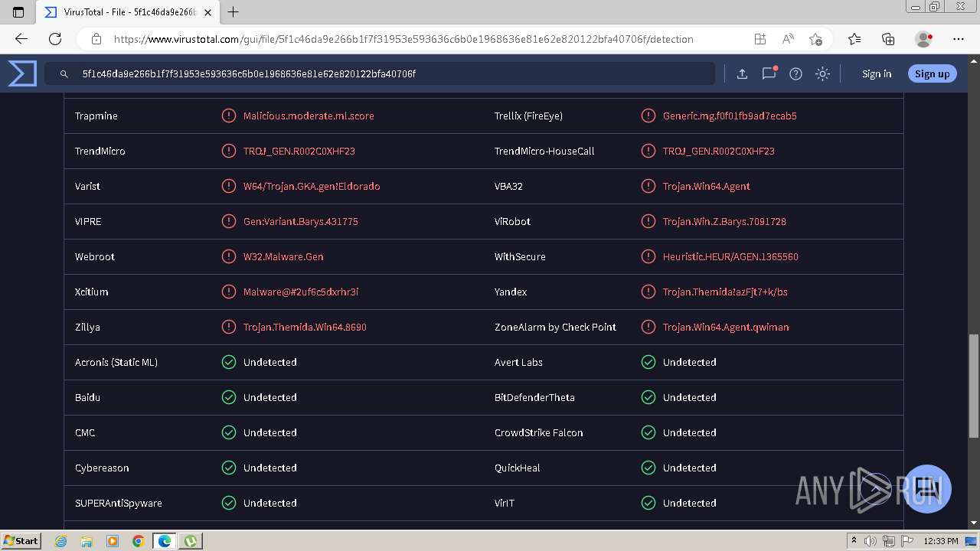The width and height of the screenshot is (980, 551).
Task: Click the CrowdStrike Falcon check icon
Action: point(648,432)
